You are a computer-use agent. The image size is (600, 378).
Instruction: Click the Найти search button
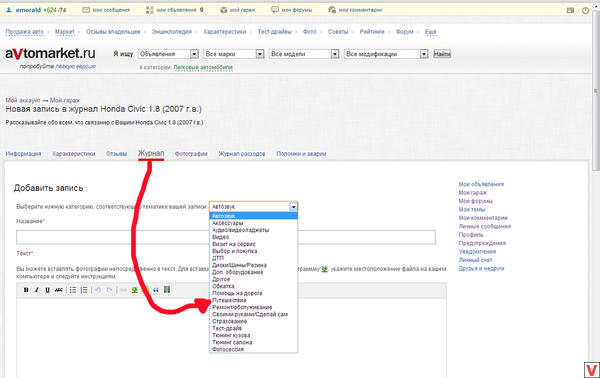(x=442, y=54)
